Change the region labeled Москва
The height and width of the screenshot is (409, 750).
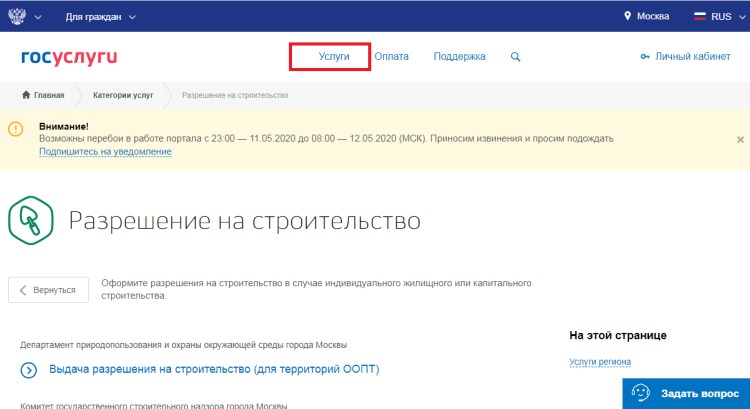point(653,16)
